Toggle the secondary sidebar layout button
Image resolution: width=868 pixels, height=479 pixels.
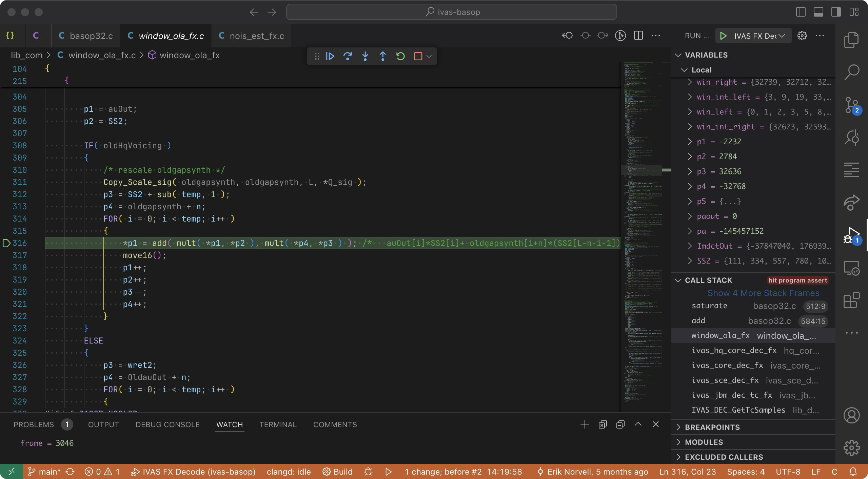(x=836, y=12)
